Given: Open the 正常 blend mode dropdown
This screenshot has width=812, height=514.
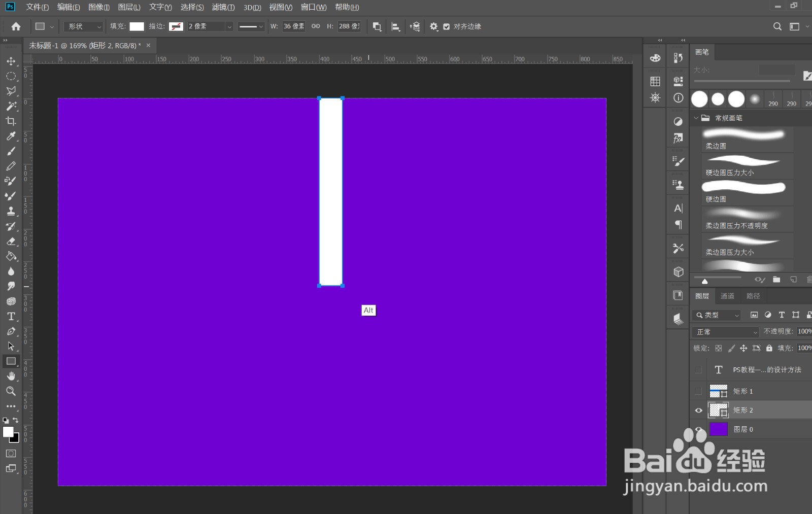Looking at the screenshot, I should [726, 332].
